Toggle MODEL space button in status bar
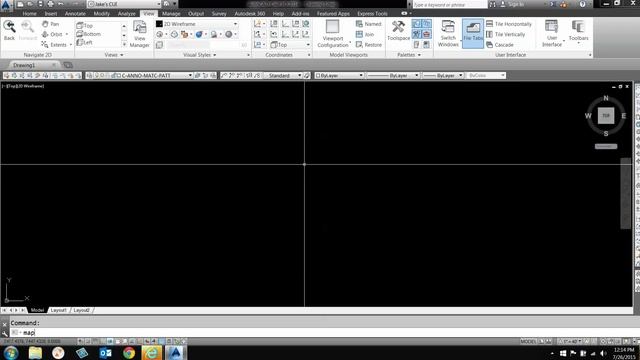The height and width of the screenshot is (360, 640). click(x=528, y=341)
